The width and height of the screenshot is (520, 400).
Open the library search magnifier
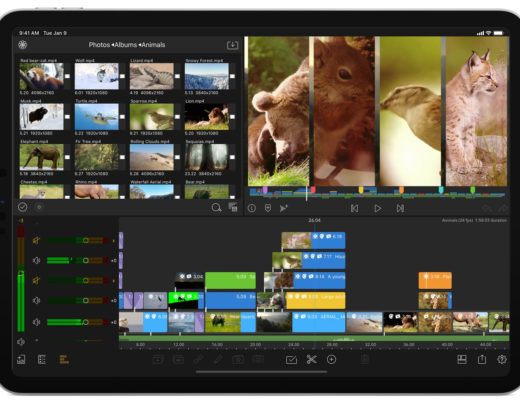pyautogui.click(x=216, y=208)
